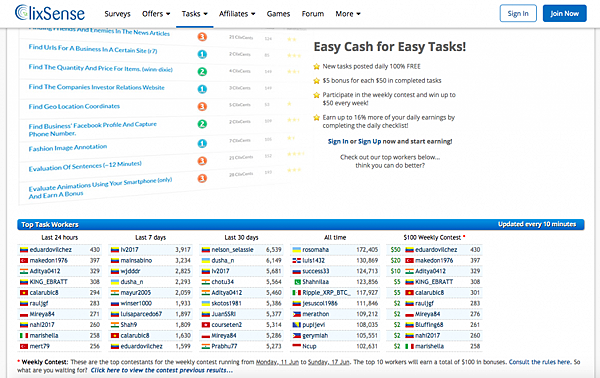
Task: Click flag icon next to pupijevi
Action: (297, 325)
